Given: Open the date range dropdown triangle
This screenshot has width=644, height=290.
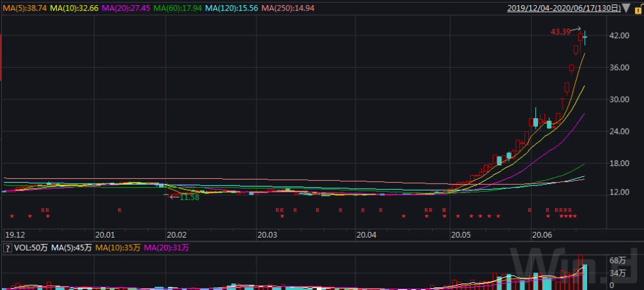Looking at the screenshot, I should (625, 8).
